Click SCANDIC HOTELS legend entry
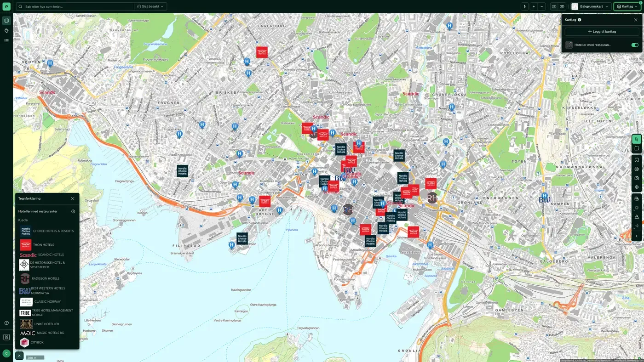644x362 pixels. (x=42, y=255)
